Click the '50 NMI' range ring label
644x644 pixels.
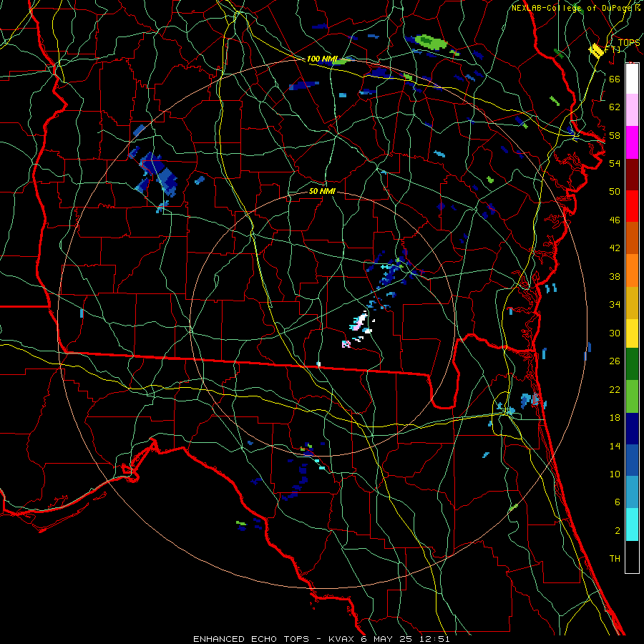point(322,191)
